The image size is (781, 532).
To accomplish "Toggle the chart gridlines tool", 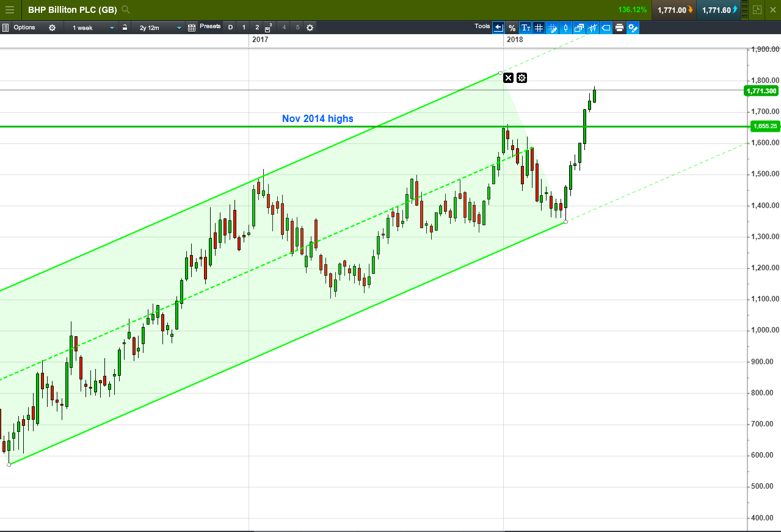I will (539, 27).
